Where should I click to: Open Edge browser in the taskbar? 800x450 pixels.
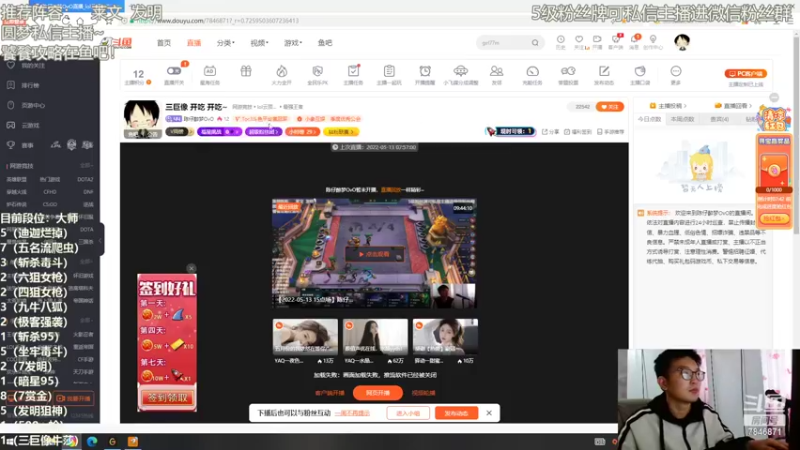(x=92, y=441)
